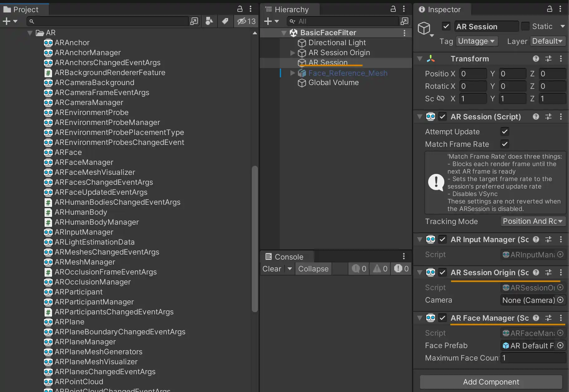Click scale constrain proportions link icon
Viewport: 569px width, 392px height.
440,98
